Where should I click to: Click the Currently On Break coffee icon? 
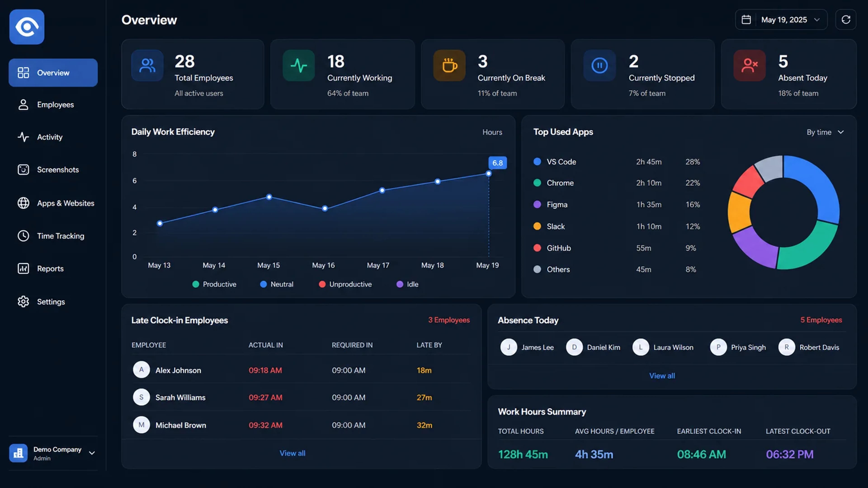449,65
